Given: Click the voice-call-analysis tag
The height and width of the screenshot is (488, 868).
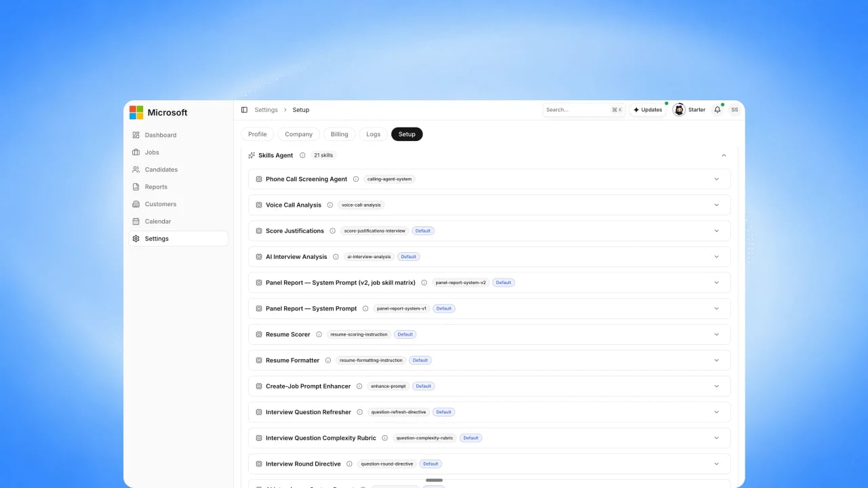Looking at the screenshot, I should coord(362,205).
